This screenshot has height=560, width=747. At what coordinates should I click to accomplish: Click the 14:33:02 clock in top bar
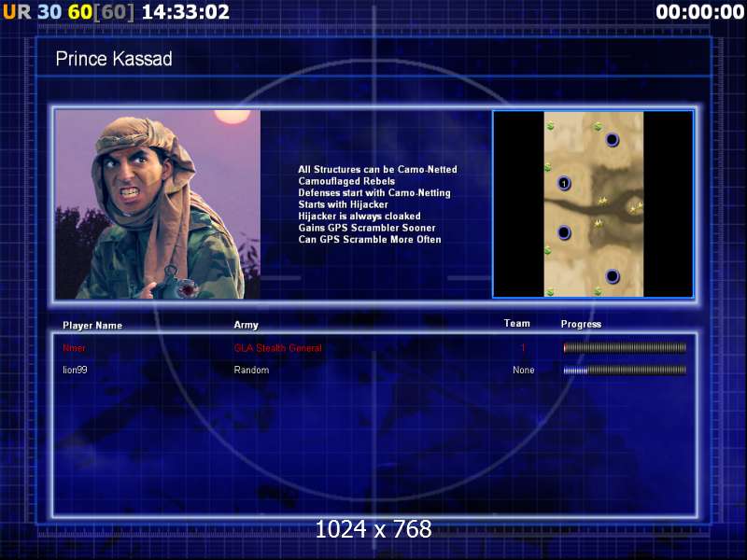(185, 12)
